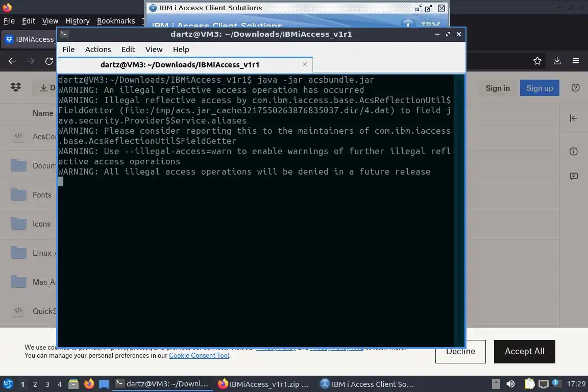Open Firefox File menu

(x=9, y=21)
